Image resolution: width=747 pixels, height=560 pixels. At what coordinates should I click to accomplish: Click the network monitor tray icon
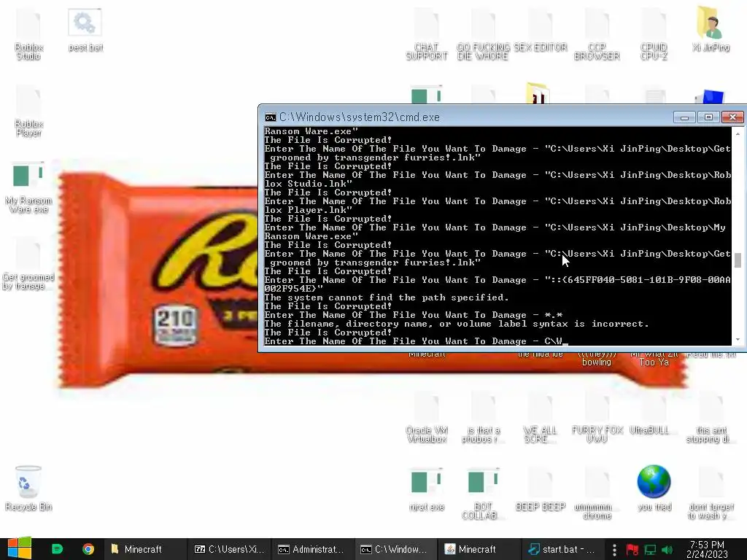(x=650, y=550)
